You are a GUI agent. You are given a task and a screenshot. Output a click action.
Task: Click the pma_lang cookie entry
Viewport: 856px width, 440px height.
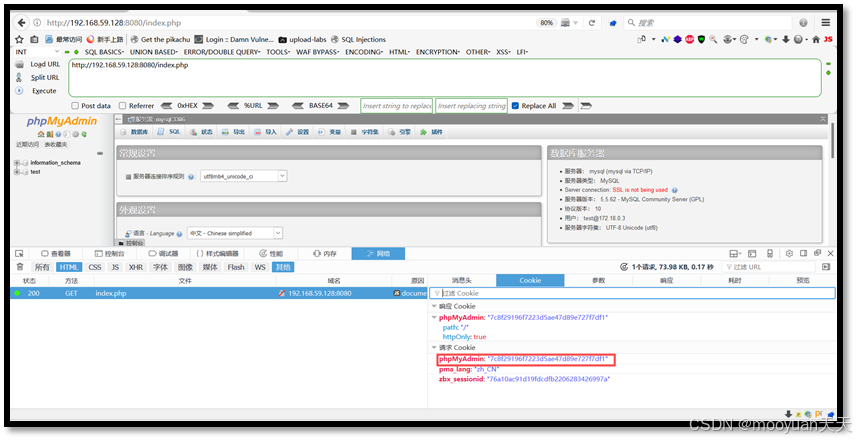(x=469, y=369)
